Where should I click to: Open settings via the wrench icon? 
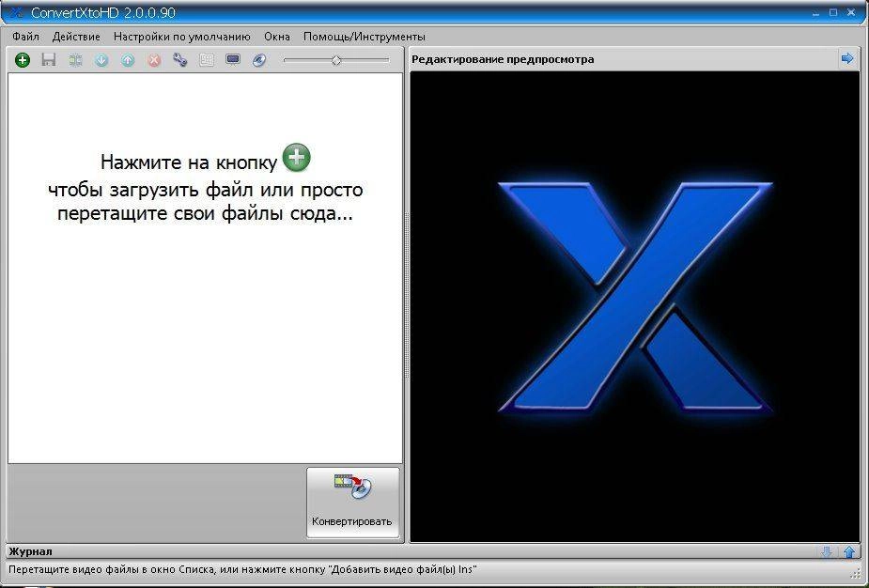pyautogui.click(x=180, y=60)
